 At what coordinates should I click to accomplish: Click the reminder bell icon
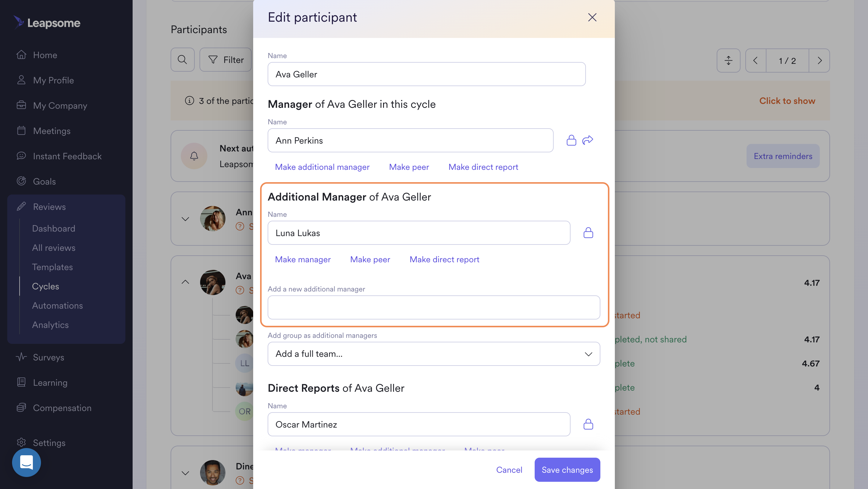coord(194,156)
